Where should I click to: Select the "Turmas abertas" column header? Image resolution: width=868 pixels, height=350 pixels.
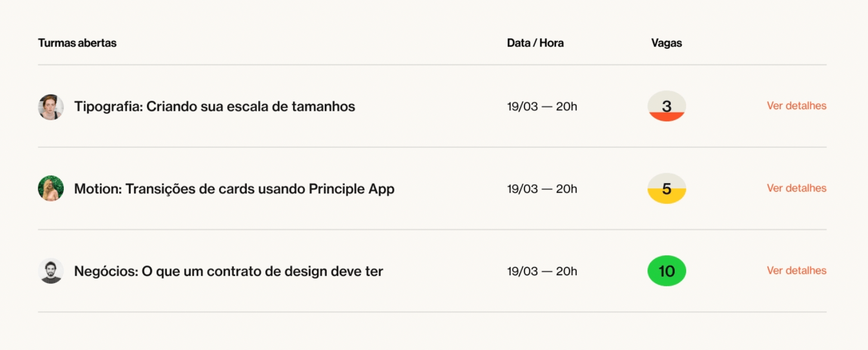pos(77,43)
